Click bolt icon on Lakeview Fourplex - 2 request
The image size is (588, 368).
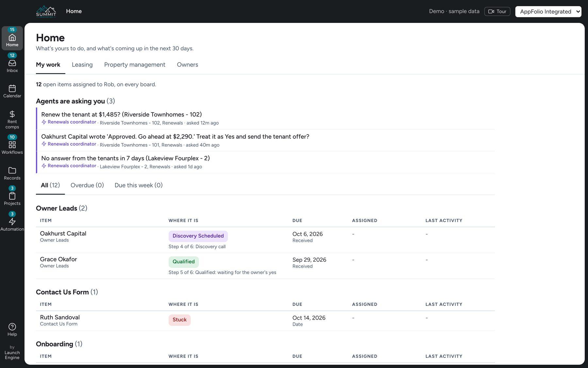point(44,166)
